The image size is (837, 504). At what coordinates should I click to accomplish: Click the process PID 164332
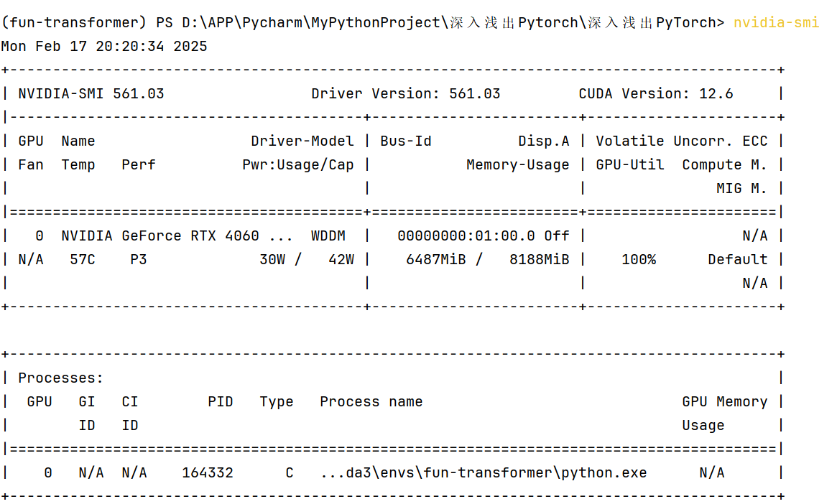point(208,472)
